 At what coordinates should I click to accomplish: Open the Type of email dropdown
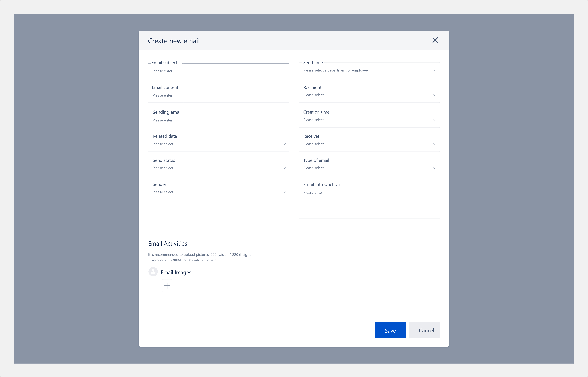point(369,168)
